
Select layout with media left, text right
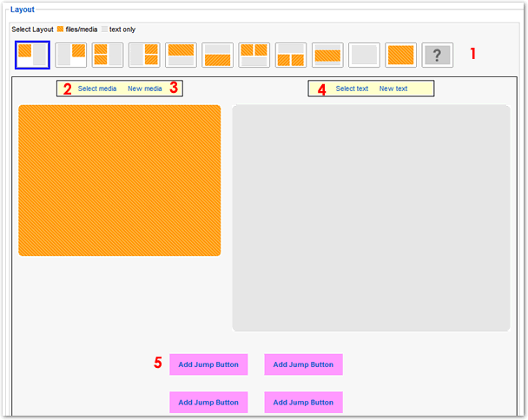(32, 55)
